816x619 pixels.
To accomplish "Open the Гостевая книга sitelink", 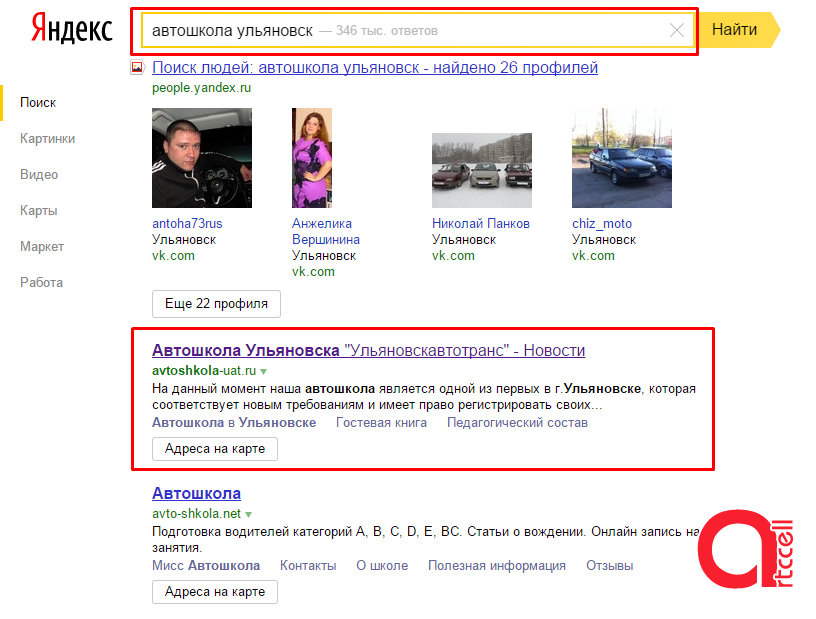I will tap(381, 423).
